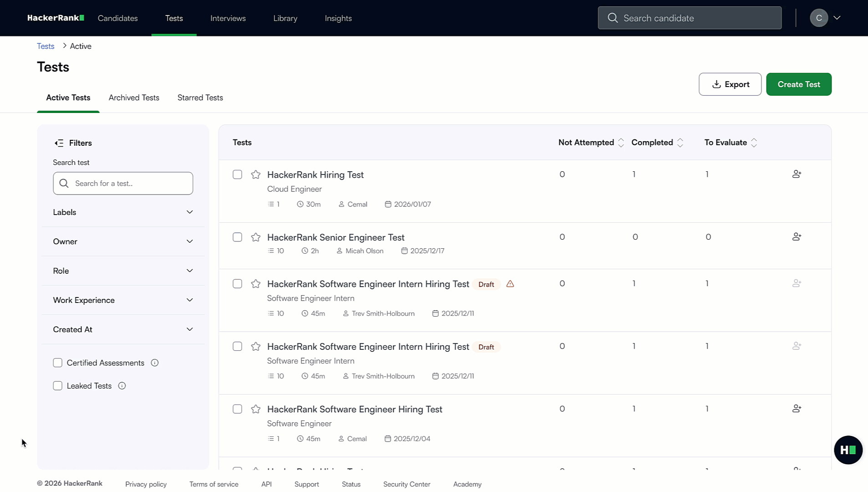Open the Interviews menu item
Screen dimensions: 868x492
(228, 18)
